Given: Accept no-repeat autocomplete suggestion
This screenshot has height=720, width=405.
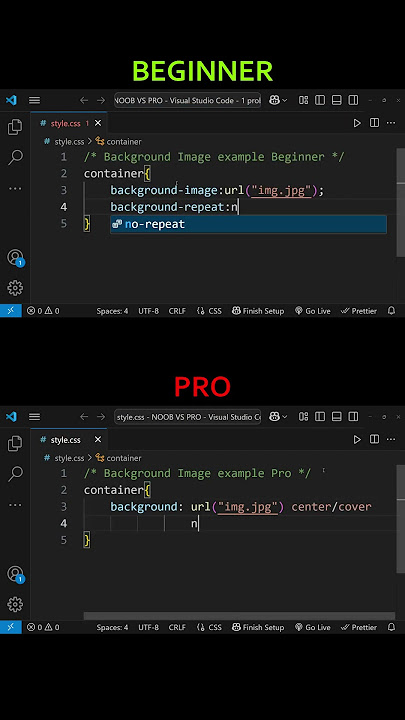Looking at the screenshot, I should 248,224.
